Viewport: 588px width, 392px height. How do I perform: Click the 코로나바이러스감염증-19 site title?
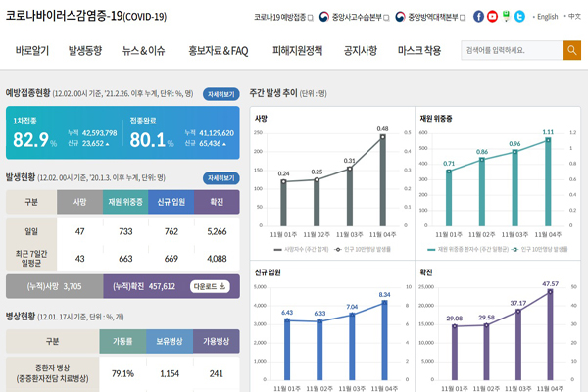[86, 16]
